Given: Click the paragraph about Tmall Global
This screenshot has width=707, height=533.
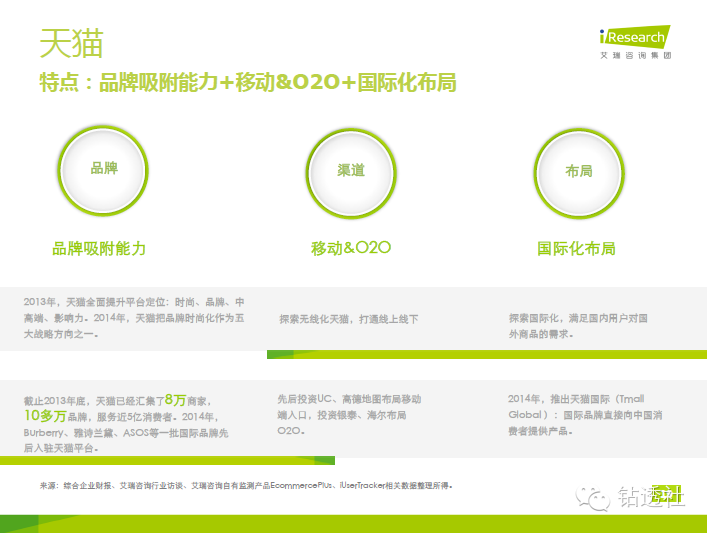Looking at the screenshot, I should (x=585, y=415).
